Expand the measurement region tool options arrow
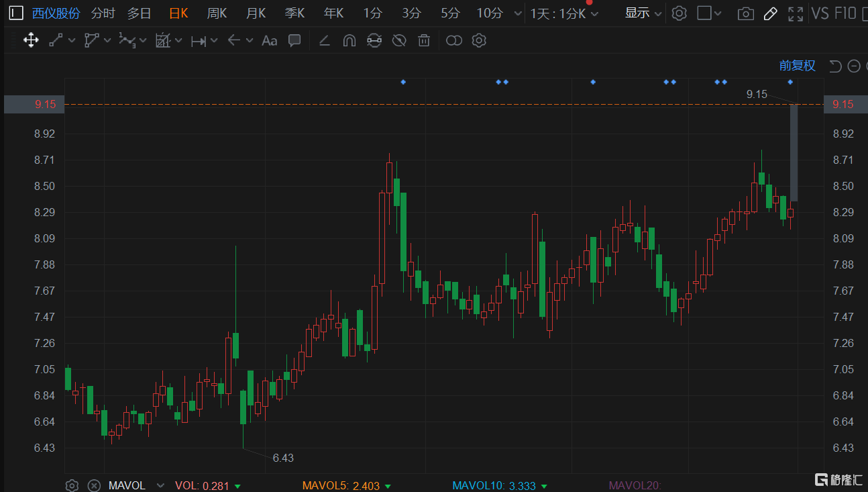Screen dimensions: 868x492 pyautogui.click(x=178, y=41)
